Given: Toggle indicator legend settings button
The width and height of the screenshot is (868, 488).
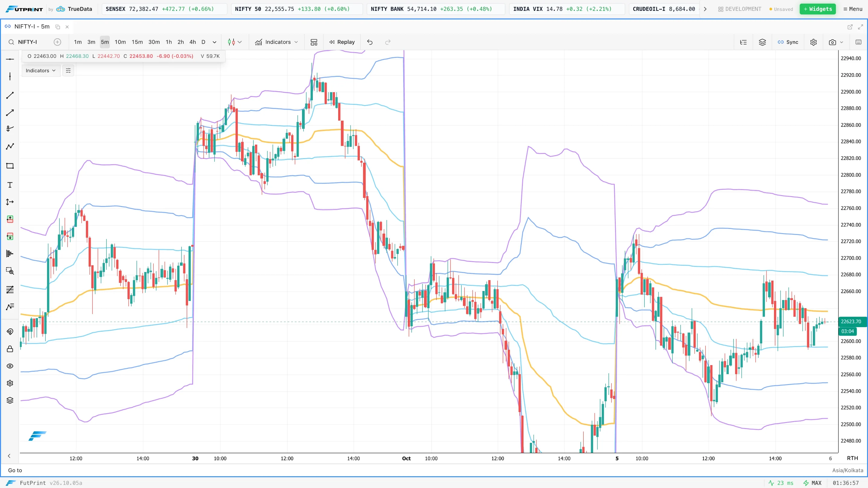Looking at the screenshot, I should tap(68, 71).
